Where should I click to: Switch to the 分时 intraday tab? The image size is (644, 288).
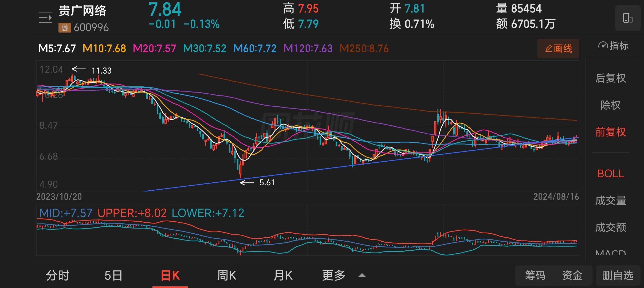pyautogui.click(x=58, y=275)
